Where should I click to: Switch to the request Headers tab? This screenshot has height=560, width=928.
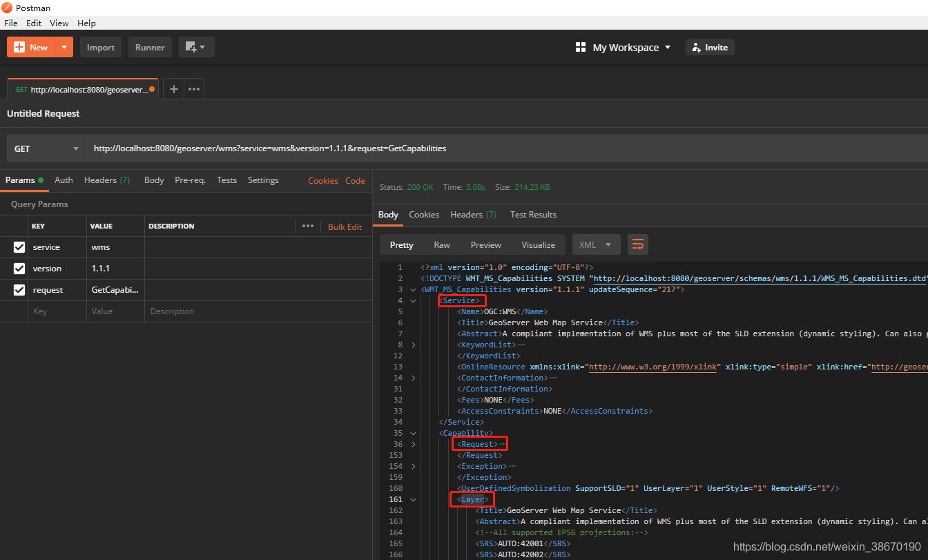(x=106, y=180)
